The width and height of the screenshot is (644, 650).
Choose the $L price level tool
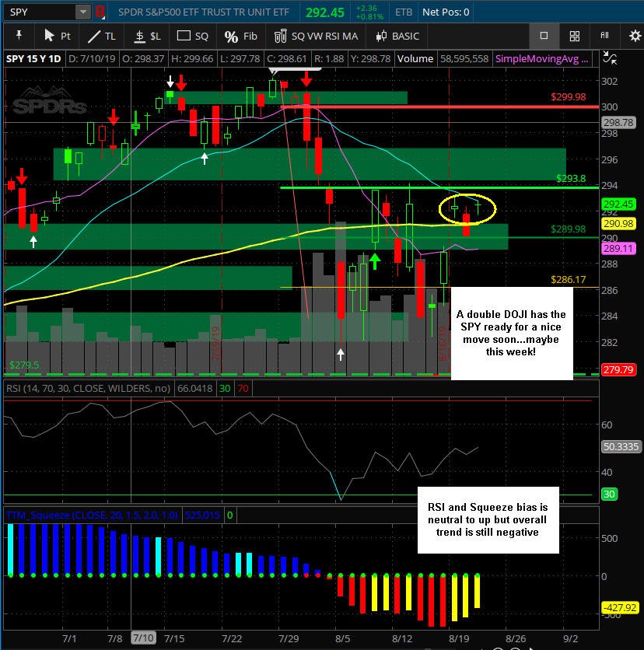pyautogui.click(x=148, y=36)
